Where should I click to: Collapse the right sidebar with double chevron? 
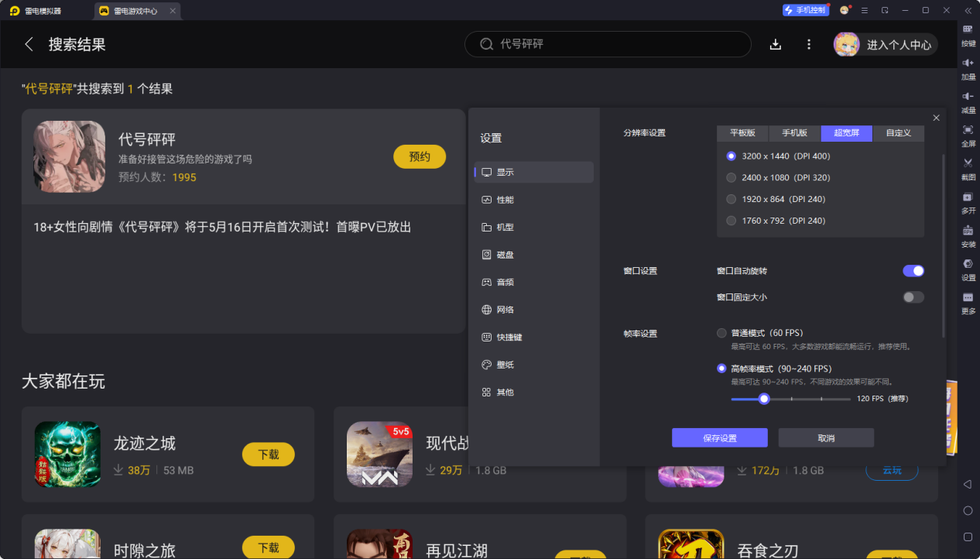(x=968, y=10)
